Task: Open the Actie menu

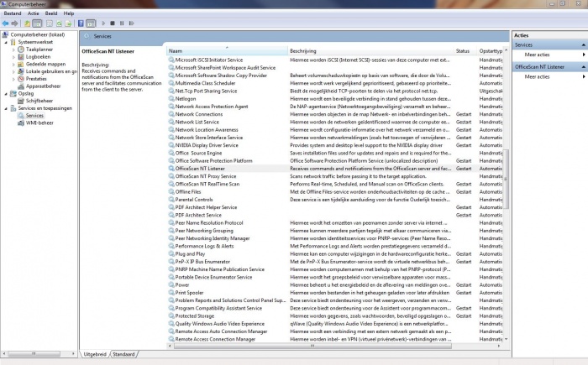Action: [33, 13]
